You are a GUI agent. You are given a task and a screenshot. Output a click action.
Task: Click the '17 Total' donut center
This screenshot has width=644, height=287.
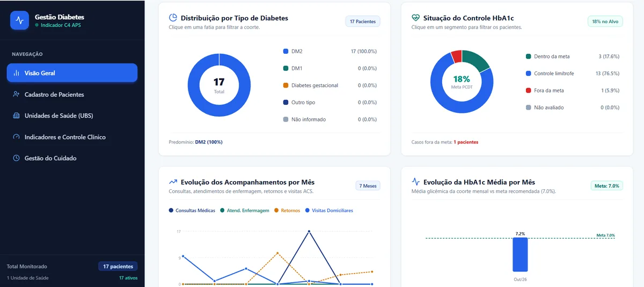tap(219, 85)
